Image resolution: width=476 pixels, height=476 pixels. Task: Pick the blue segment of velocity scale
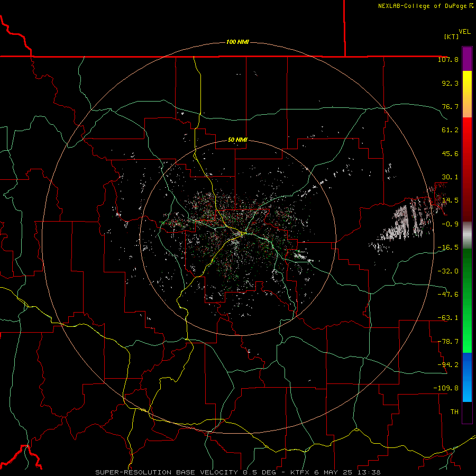[467, 377]
